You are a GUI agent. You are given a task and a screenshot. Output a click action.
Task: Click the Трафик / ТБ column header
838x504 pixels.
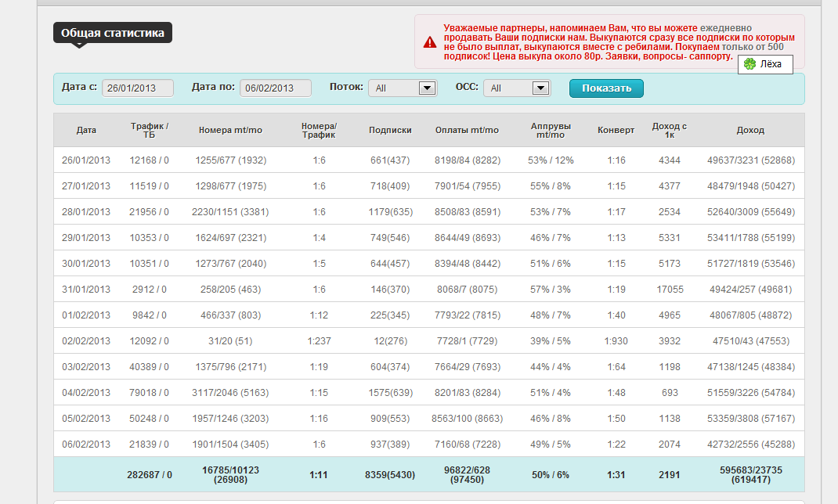pos(149,130)
